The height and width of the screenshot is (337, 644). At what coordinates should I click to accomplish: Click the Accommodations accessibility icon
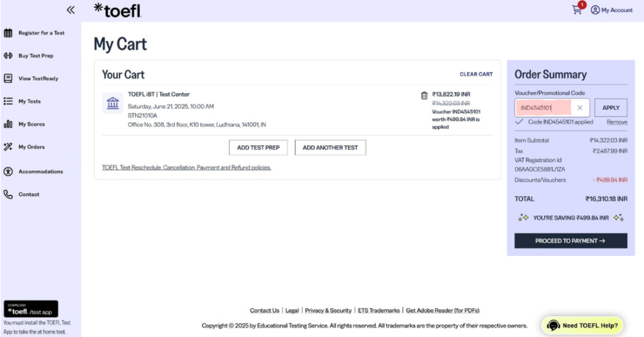click(x=8, y=171)
